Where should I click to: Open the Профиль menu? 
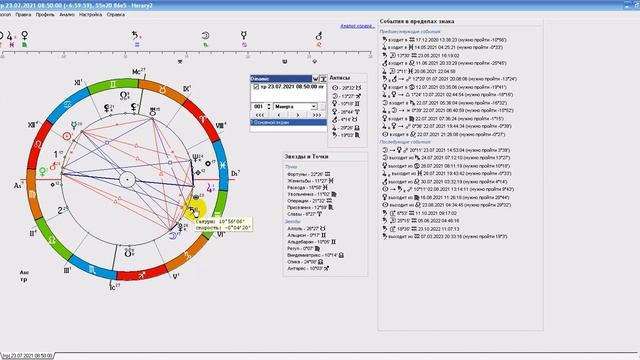pyautogui.click(x=45, y=14)
